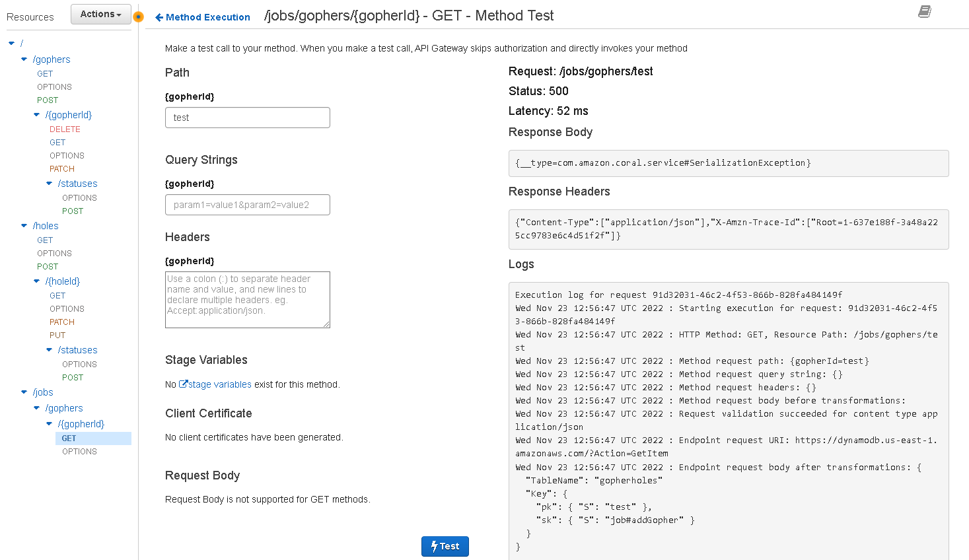Collapse the root / resource tree
Screen dimensions: 969x560
click(x=11, y=44)
